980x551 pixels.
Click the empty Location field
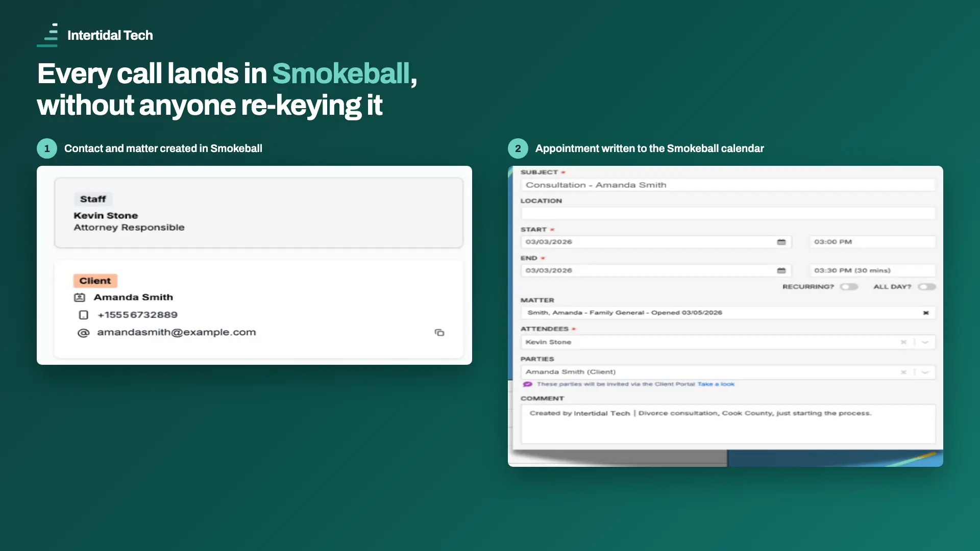point(728,213)
